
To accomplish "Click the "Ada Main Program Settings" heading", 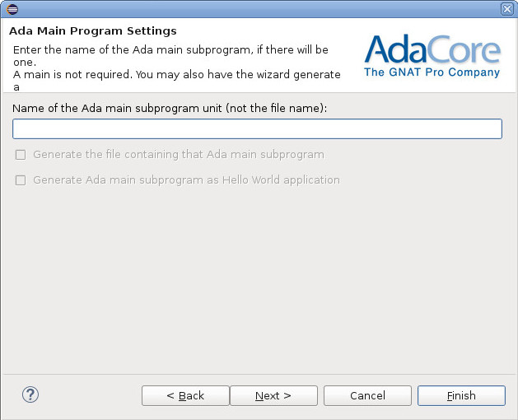I will click(x=92, y=31).
